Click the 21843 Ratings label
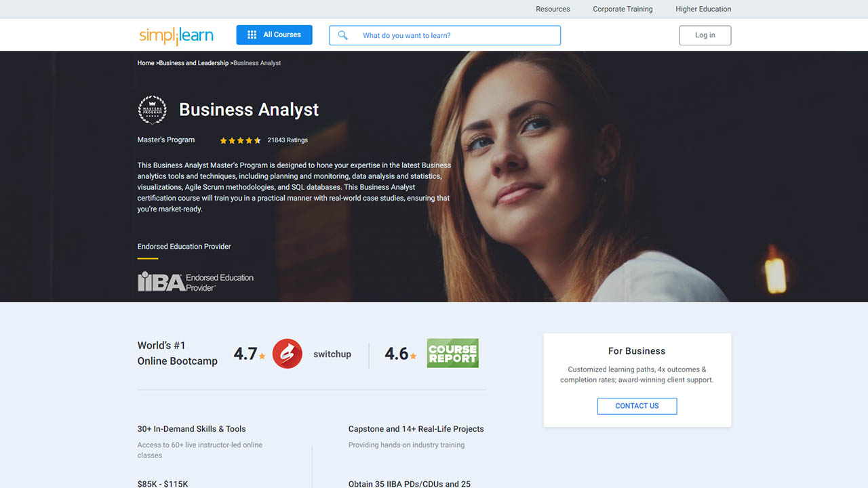The image size is (868, 488). tap(287, 140)
